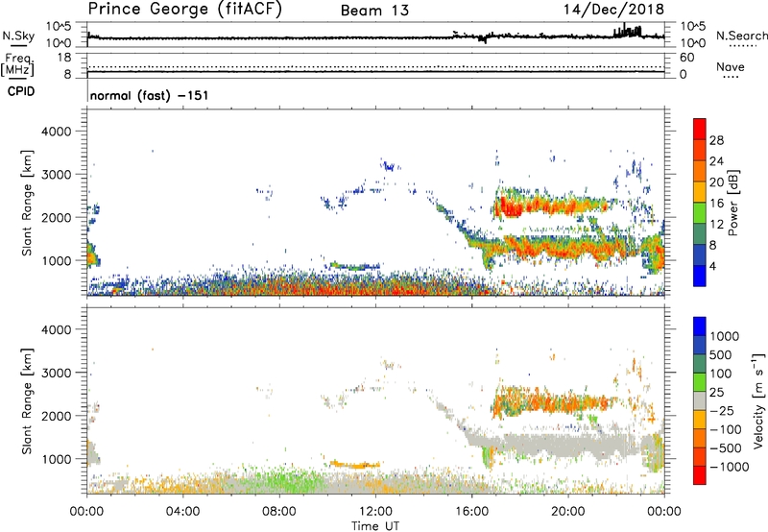Click the noise spike cluster in N.Sky trace
768x532 pixels.
628,31
